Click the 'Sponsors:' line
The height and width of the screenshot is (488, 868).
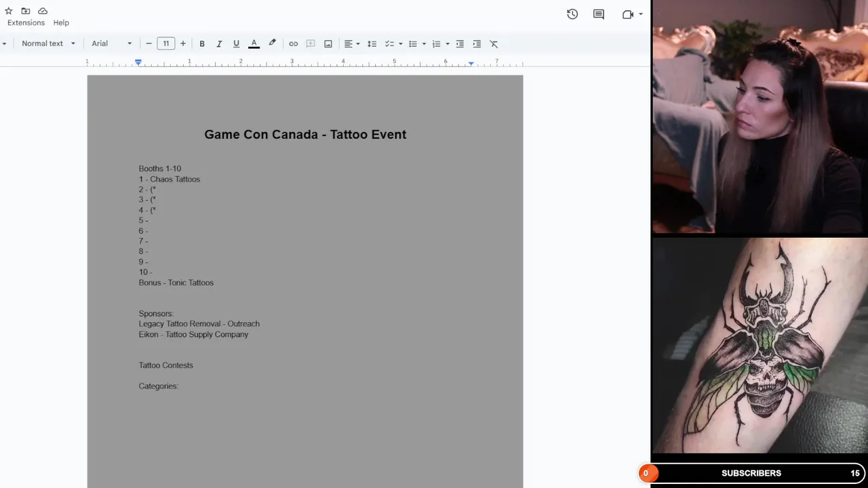tap(156, 314)
